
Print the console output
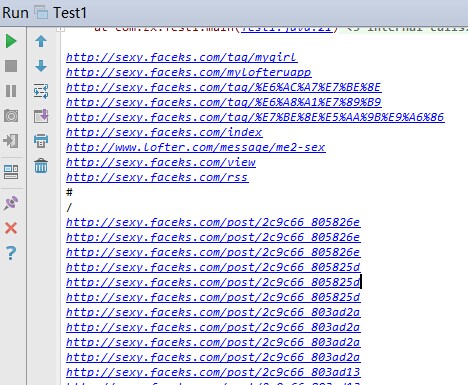(x=41, y=141)
